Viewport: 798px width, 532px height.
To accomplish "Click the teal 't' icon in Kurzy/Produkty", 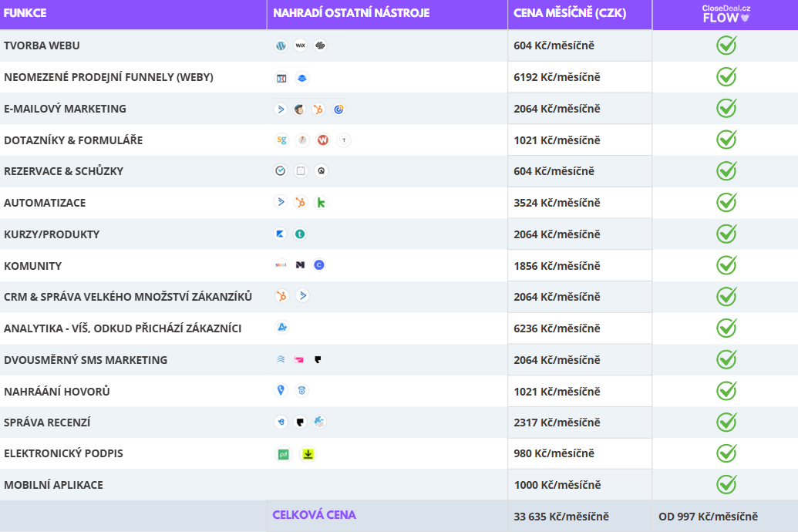I will point(300,234).
